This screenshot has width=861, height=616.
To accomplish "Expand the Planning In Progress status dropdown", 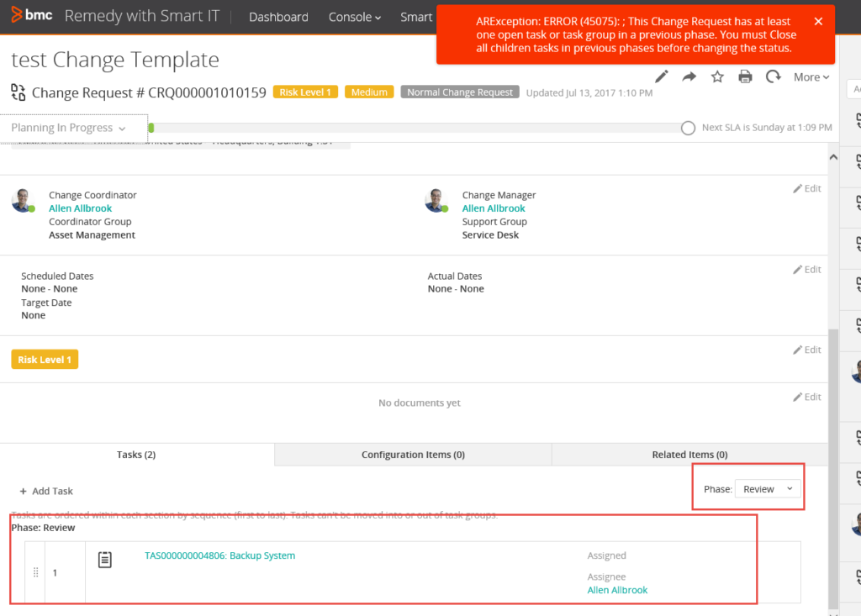I will pos(69,128).
